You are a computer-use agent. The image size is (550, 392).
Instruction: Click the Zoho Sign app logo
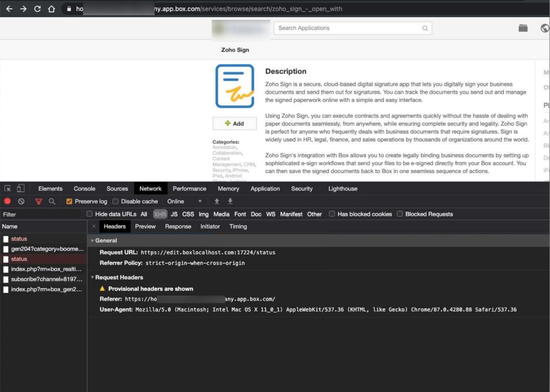235,86
